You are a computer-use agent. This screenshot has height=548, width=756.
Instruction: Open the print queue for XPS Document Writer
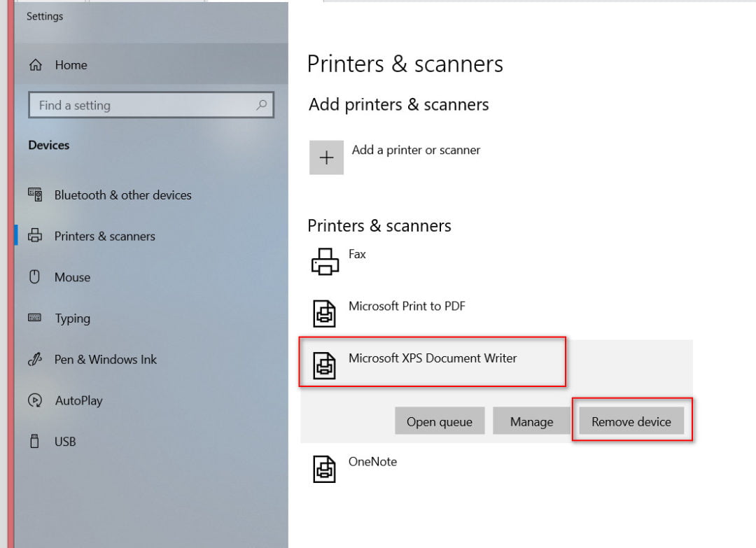point(440,421)
